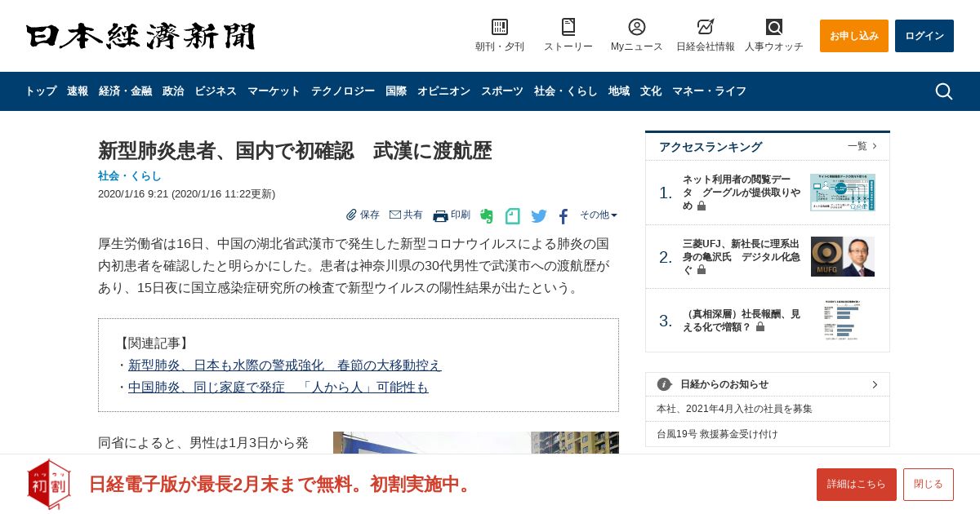The height and width of the screenshot is (514, 980).
Task: Open the 日経会社情報 chart icon
Action: click(x=706, y=27)
